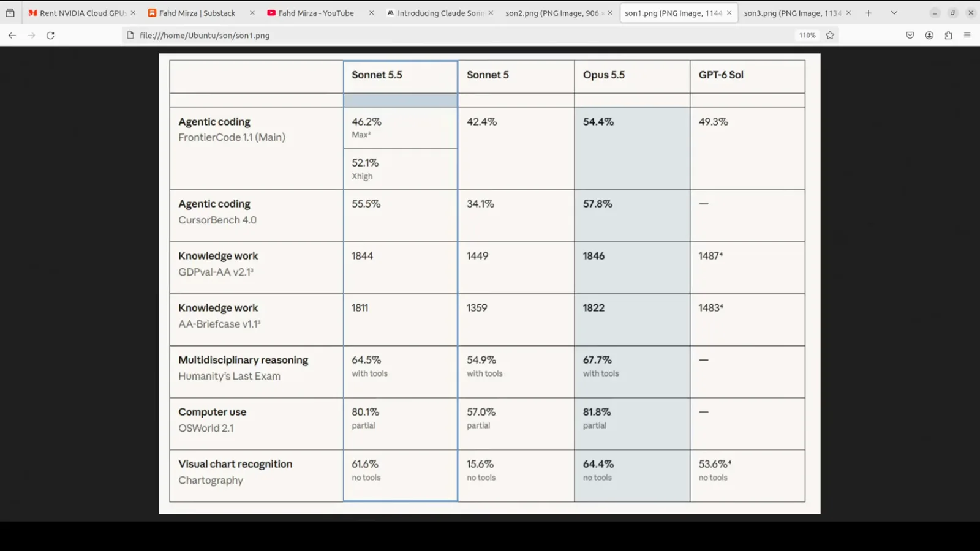Screen dimensions: 980x551
Task: Click the address bar file URL
Action: 205,36
